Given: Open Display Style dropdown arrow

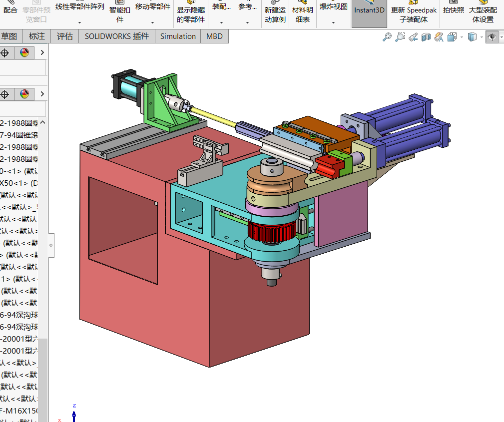Looking at the screenshot, I should coord(482,37).
